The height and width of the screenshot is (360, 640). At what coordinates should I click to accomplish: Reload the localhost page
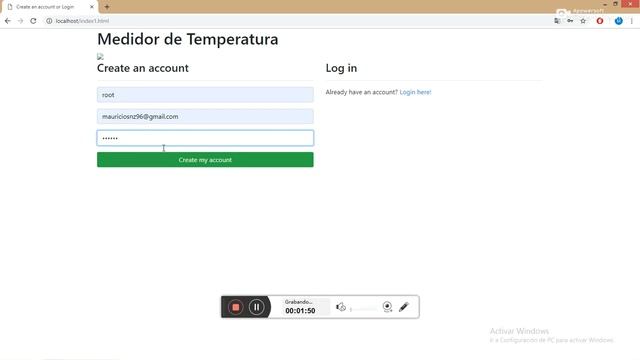[x=33, y=21]
